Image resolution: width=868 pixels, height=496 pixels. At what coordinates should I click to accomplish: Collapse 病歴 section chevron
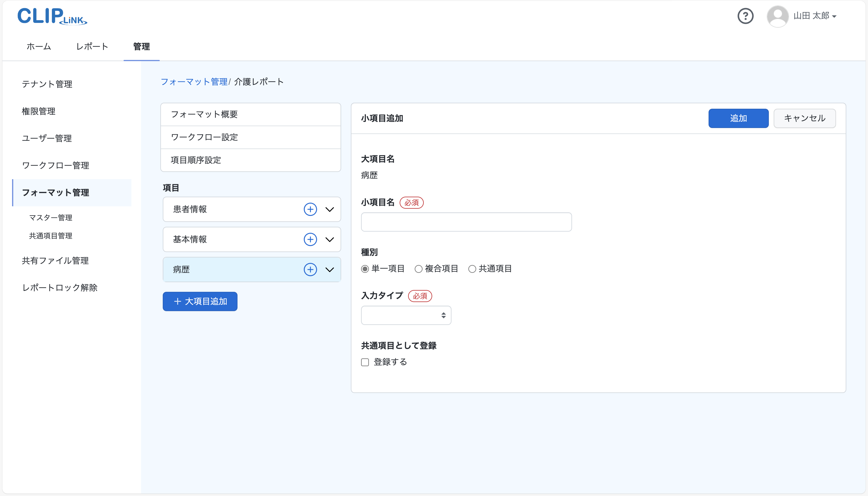point(329,270)
